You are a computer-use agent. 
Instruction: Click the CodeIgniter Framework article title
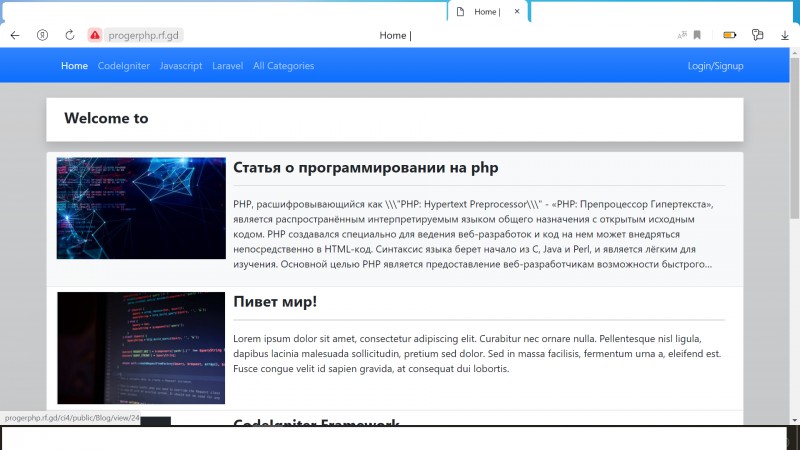[316, 421]
